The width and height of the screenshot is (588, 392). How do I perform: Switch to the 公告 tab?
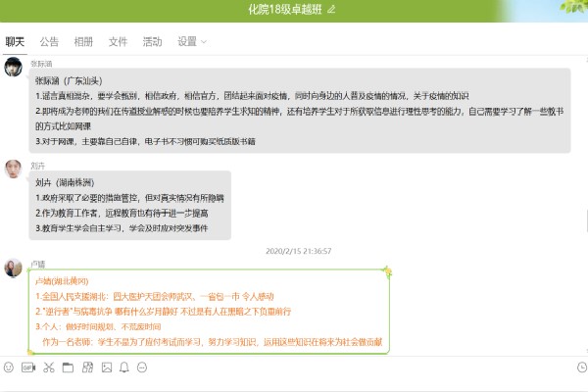point(49,42)
